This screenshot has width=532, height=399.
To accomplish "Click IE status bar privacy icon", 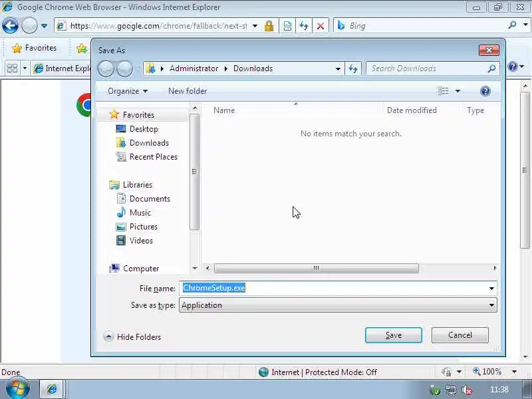I will [447, 372].
